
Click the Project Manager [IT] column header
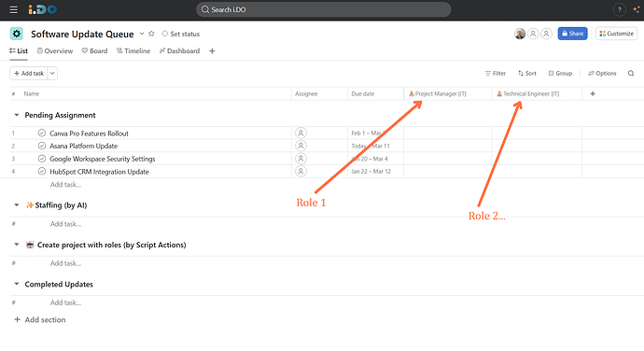point(438,93)
